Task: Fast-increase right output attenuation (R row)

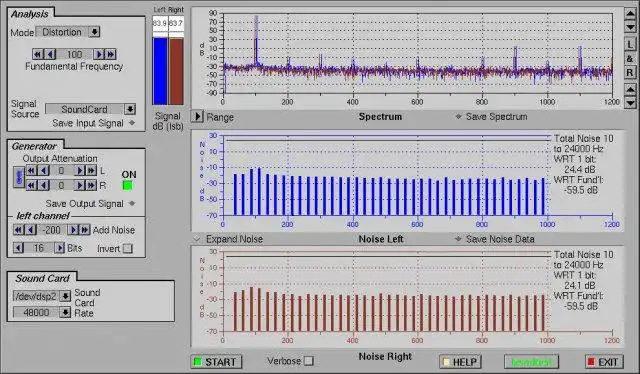Action: [x=91, y=186]
